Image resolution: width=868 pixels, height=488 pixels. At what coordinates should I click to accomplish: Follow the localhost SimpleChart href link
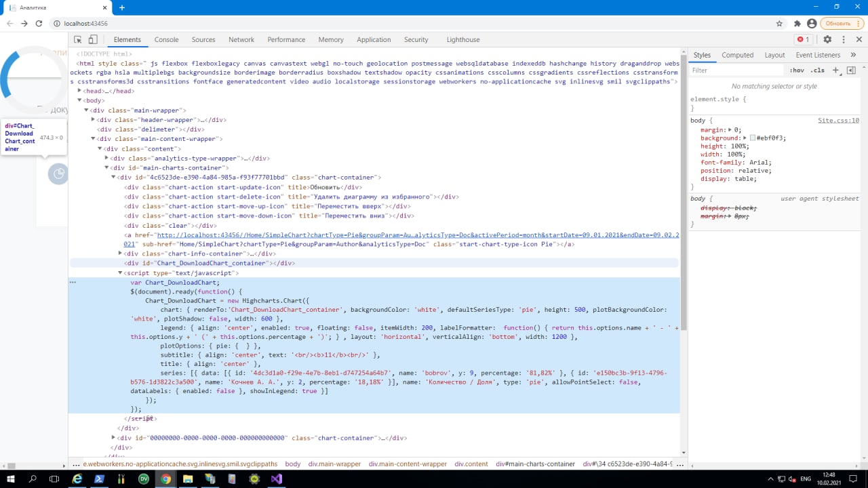click(x=418, y=235)
